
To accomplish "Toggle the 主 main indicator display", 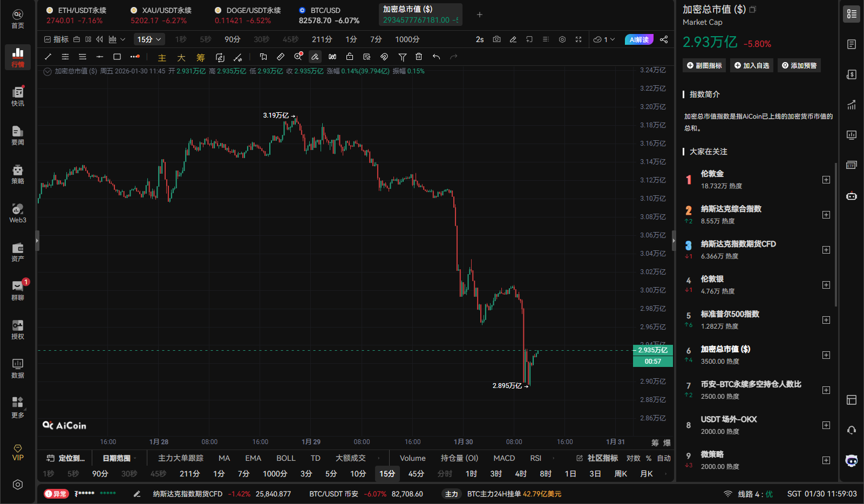I will click(161, 57).
